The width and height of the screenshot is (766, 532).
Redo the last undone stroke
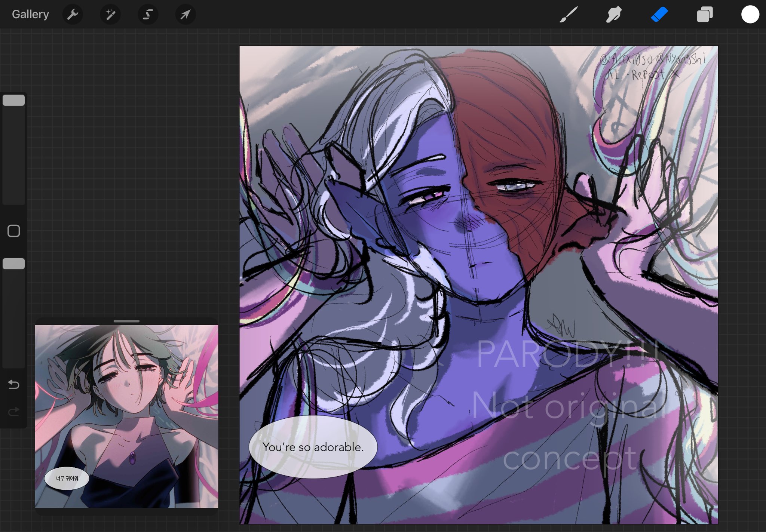(14, 412)
